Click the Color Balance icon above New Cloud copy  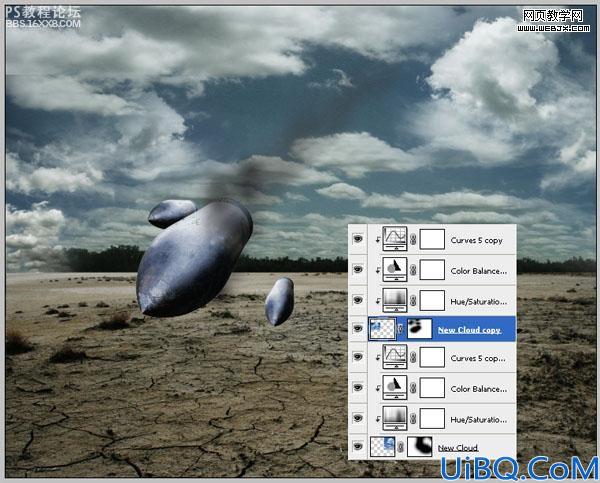[x=395, y=270]
